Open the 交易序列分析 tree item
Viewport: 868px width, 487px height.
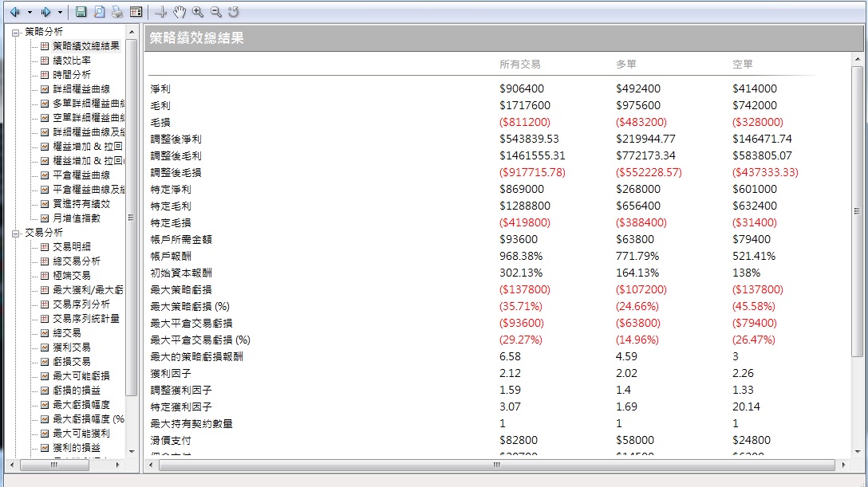[81, 304]
